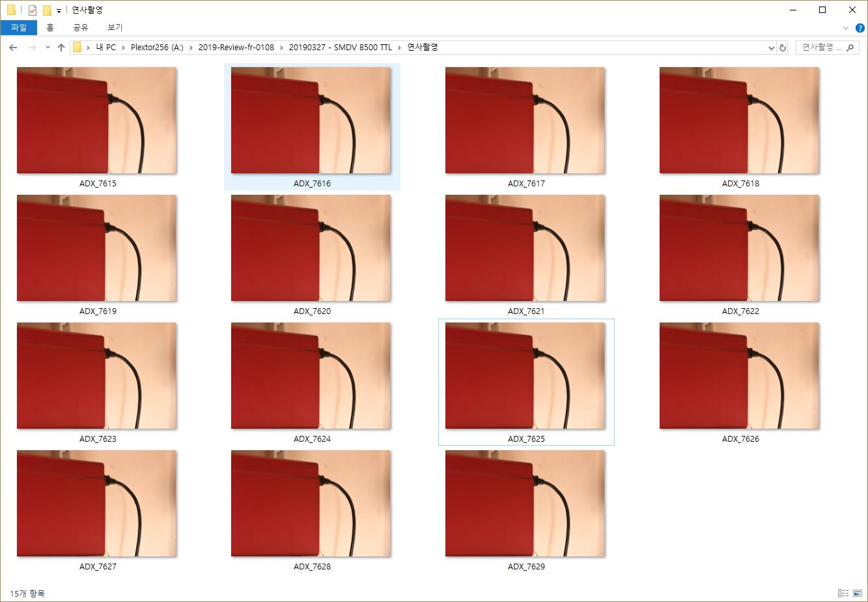Select thumbnail ADX_7618

(739, 121)
